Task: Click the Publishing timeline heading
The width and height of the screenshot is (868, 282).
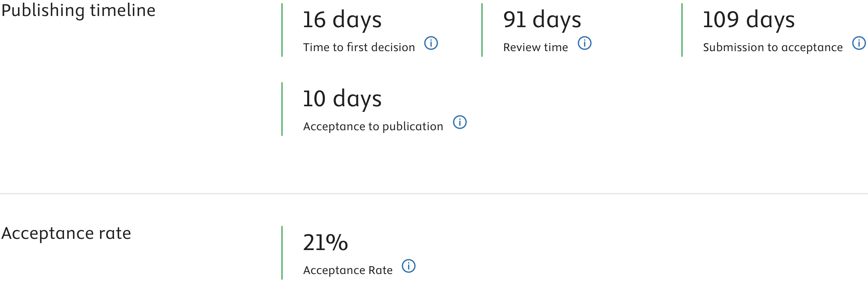Action: coord(78,10)
